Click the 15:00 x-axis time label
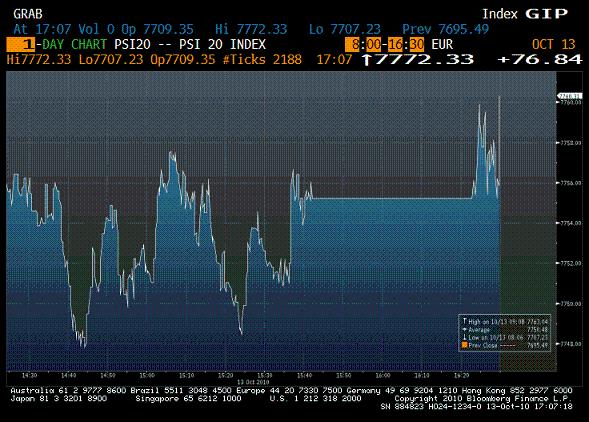Image resolution: width=589 pixels, height=422 pixels. point(147,375)
